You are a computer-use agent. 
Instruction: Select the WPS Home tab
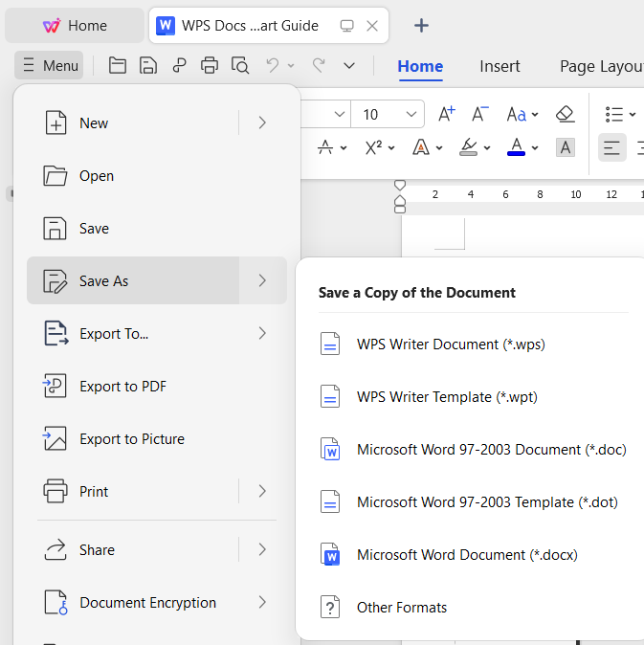(x=75, y=26)
